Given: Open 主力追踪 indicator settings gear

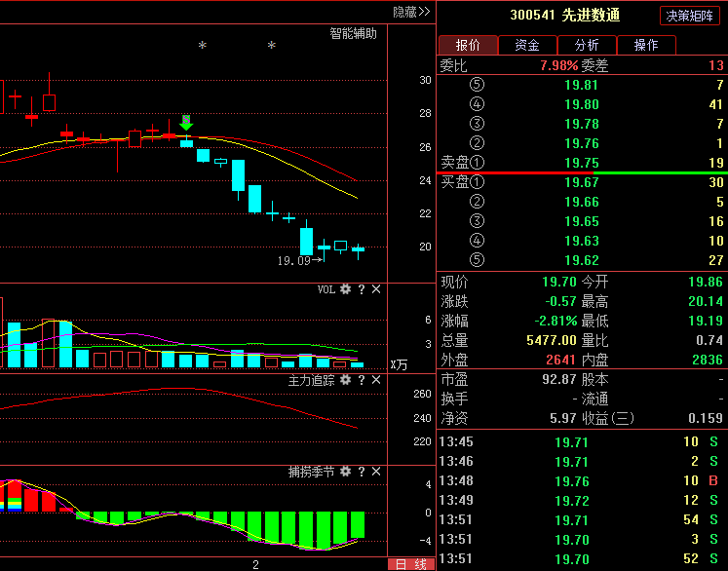Looking at the screenshot, I should pos(345,380).
